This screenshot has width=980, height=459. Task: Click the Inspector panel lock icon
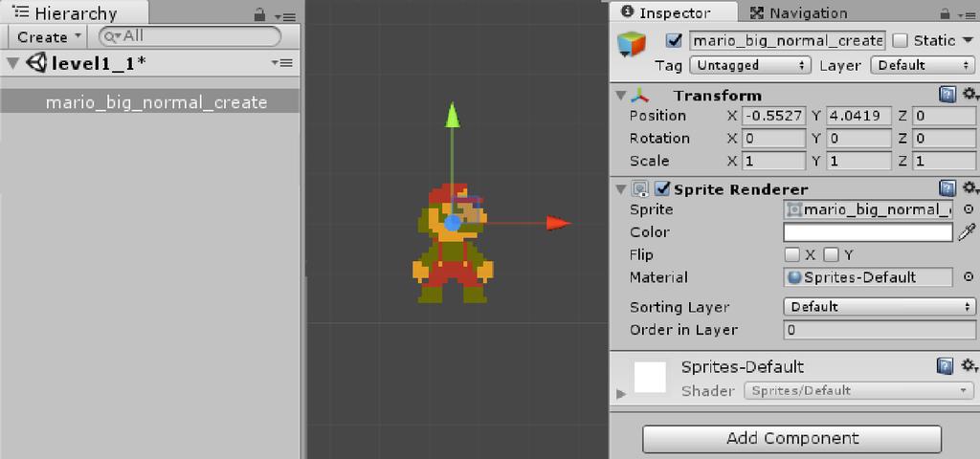pyautogui.click(x=947, y=13)
